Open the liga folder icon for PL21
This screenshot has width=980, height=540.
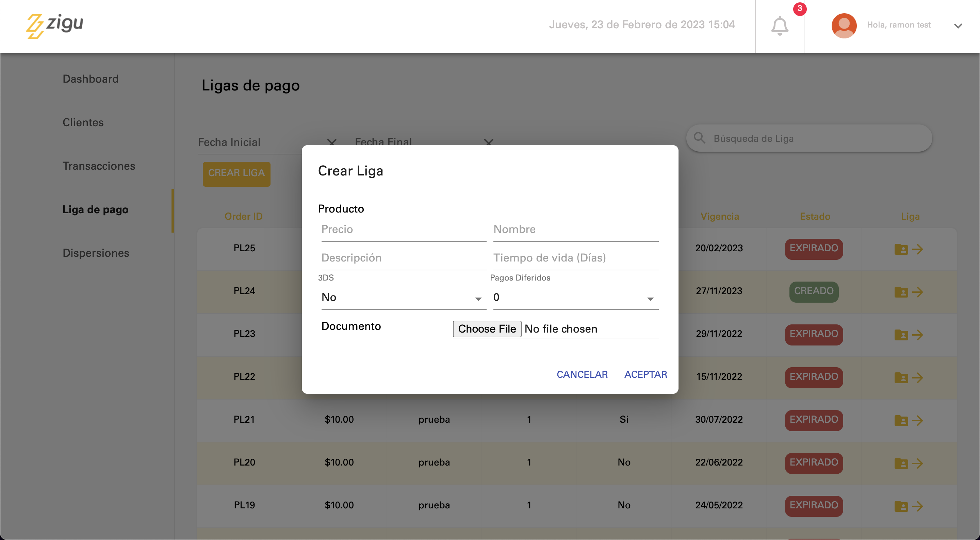[x=901, y=421]
